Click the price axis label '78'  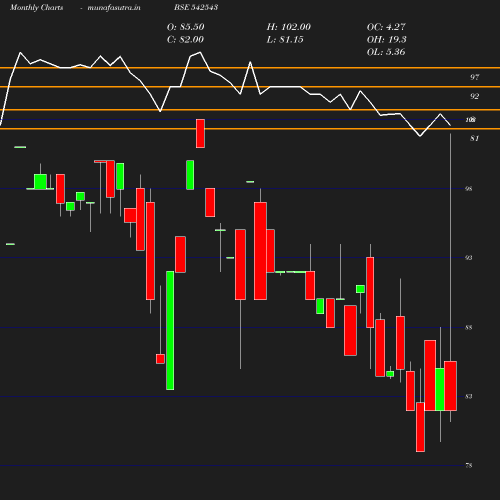[468, 465]
